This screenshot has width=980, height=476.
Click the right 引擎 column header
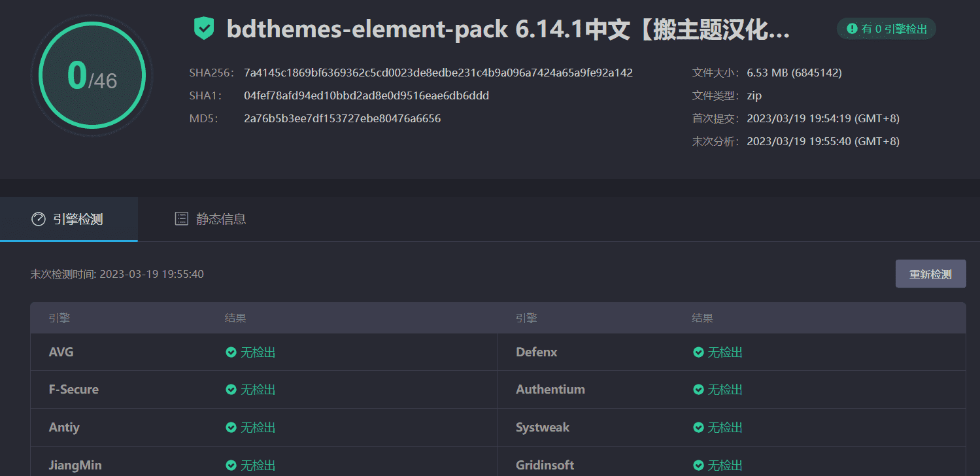click(x=526, y=318)
